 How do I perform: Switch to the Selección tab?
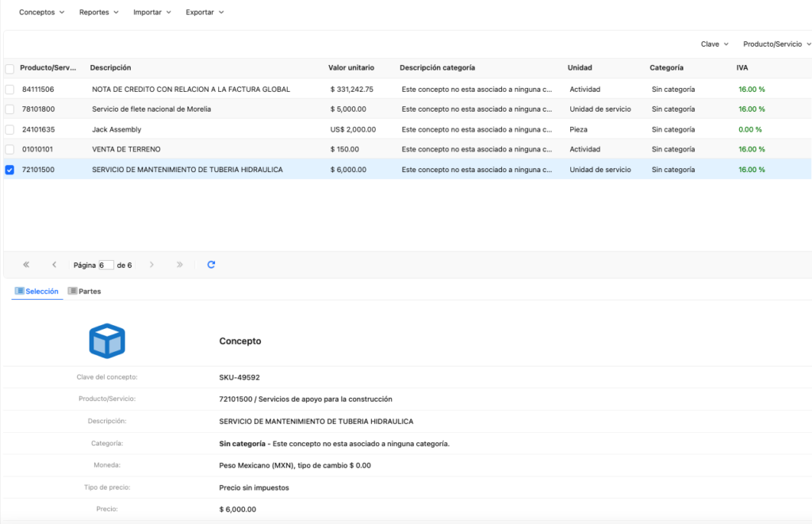36,292
